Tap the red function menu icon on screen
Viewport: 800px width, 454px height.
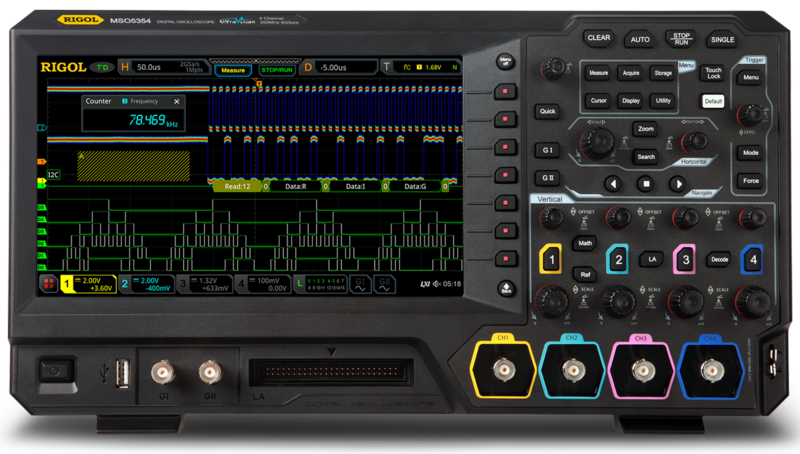coord(47,285)
